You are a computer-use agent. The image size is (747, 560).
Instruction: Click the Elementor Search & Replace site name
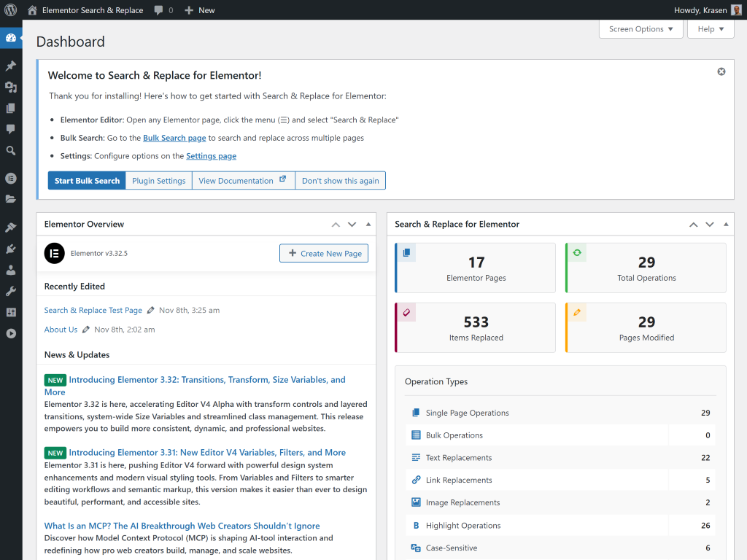point(92,10)
